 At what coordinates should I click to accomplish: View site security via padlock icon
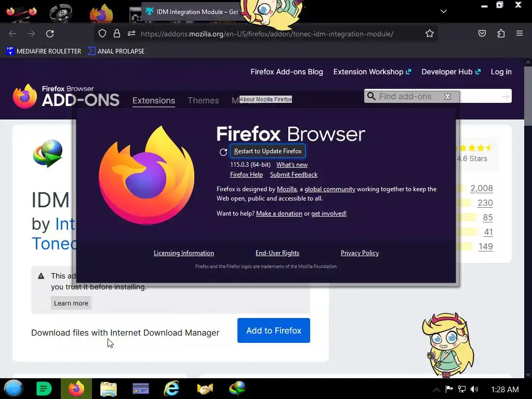click(x=117, y=34)
